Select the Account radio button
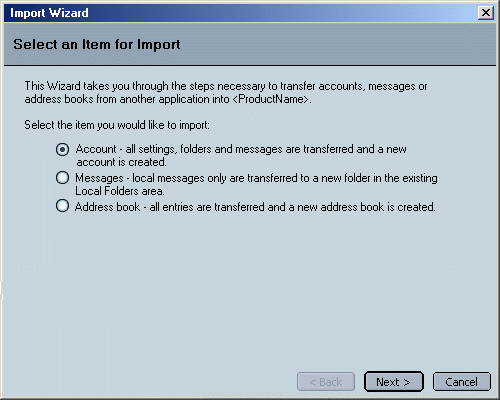 62,149
